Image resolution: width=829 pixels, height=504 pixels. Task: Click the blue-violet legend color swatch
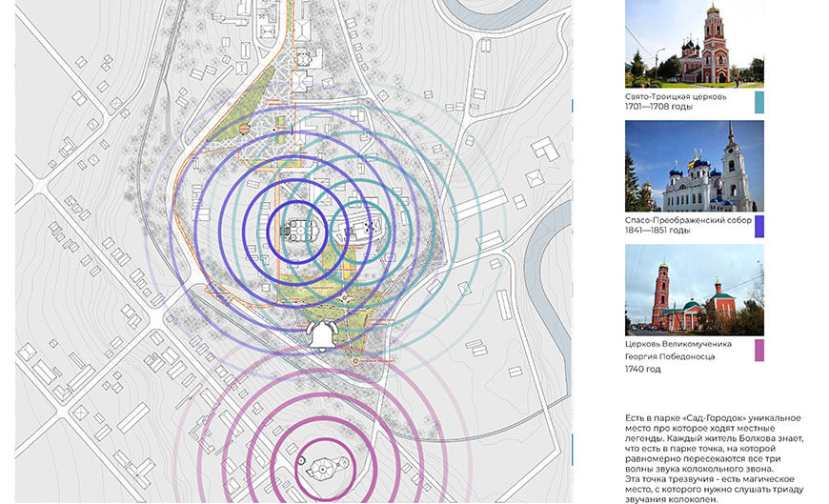coord(759,227)
